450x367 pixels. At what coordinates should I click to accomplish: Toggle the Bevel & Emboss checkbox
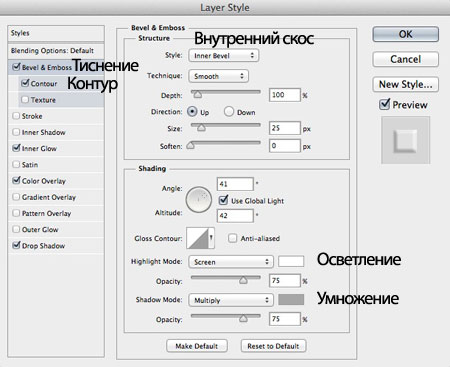click(16, 67)
